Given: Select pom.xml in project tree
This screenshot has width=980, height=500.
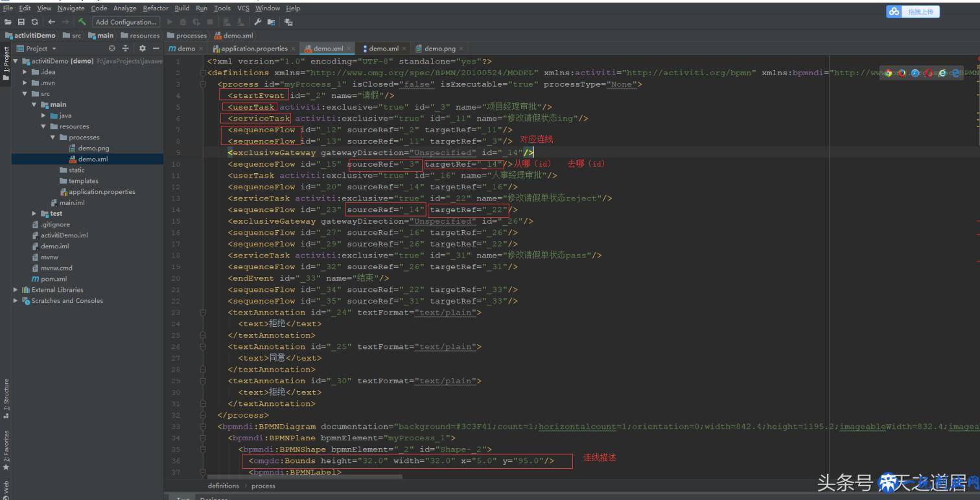Looking at the screenshot, I should point(49,279).
